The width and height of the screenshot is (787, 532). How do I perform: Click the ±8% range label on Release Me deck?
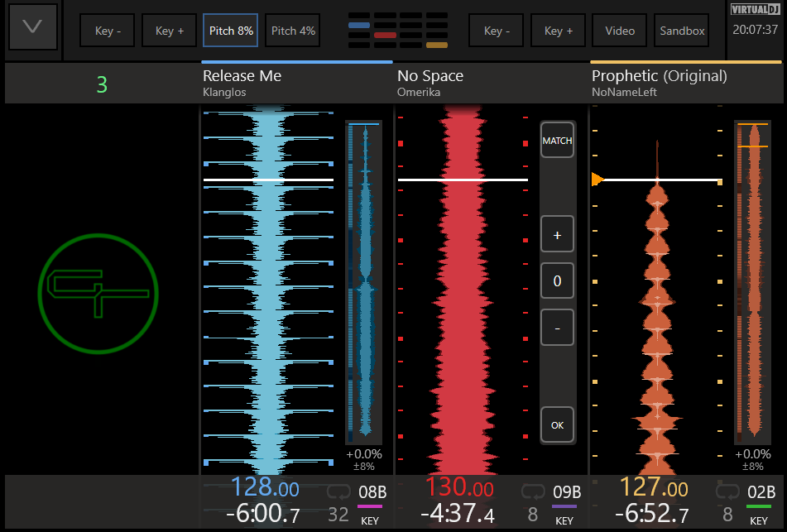[364, 467]
